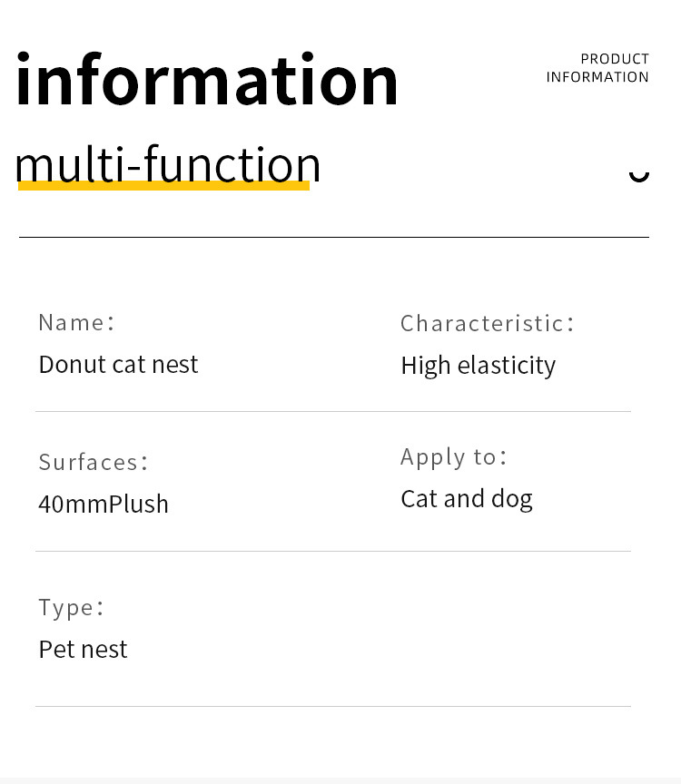This screenshot has height=784, width=681.
Task: Select the "Donut cat nest" value
Action: pyautogui.click(x=118, y=364)
